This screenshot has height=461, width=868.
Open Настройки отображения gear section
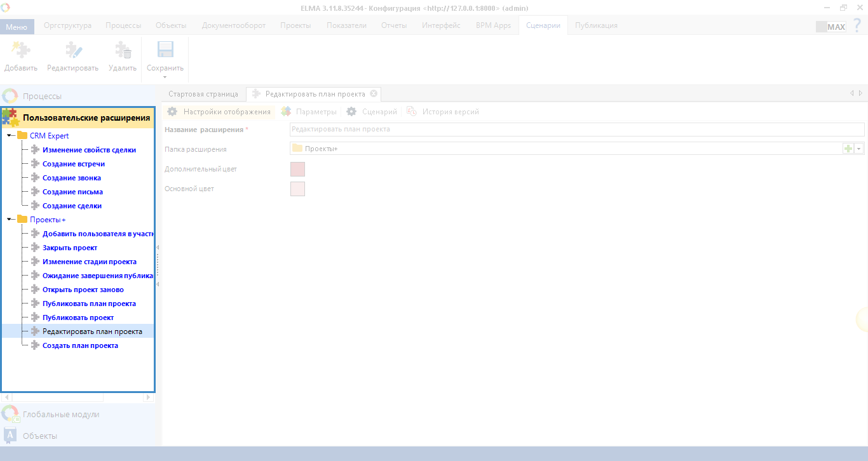pos(219,112)
